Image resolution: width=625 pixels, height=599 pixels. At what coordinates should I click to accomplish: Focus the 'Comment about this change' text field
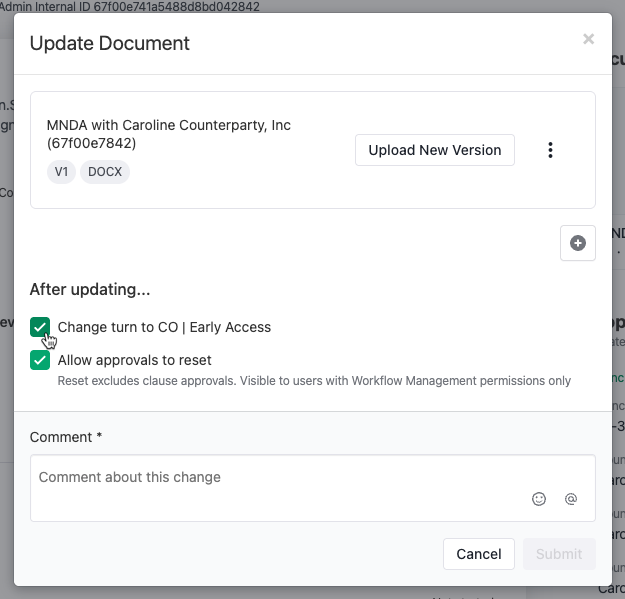[313, 488]
